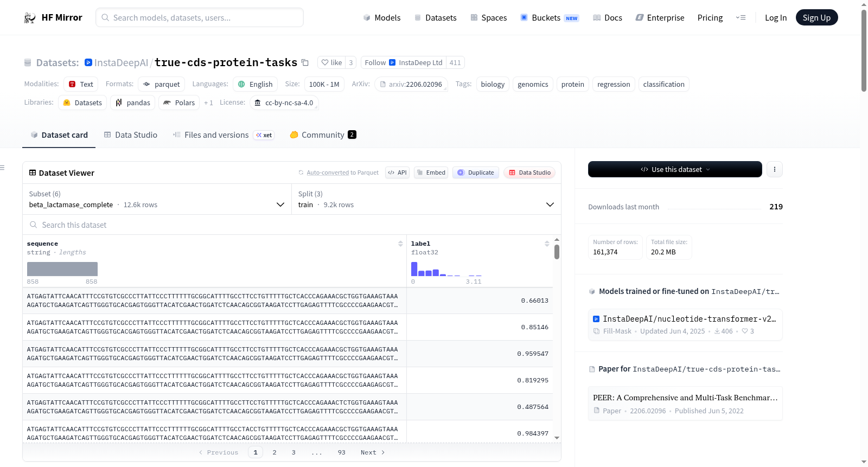Image resolution: width=868 pixels, height=467 pixels.
Task: Click the Embed button
Action: click(x=432, y=172)
